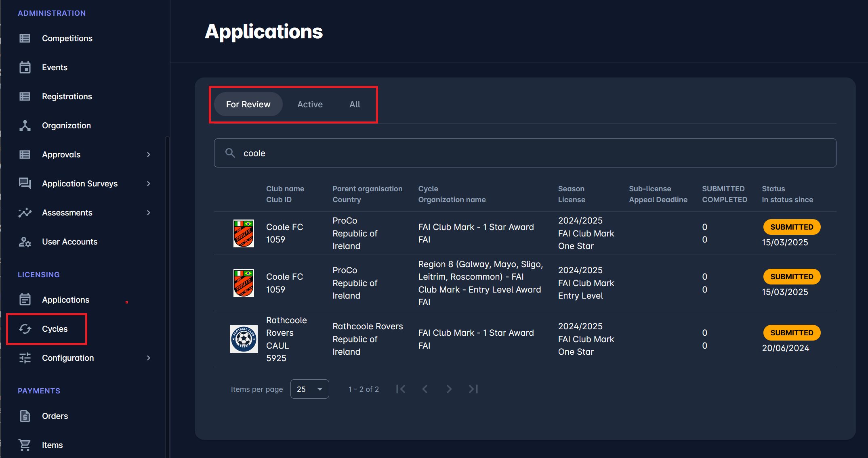Viewport: 868px width, 458px height.
Task: Click the Cycles refresh icon
Action: (25, 329)
